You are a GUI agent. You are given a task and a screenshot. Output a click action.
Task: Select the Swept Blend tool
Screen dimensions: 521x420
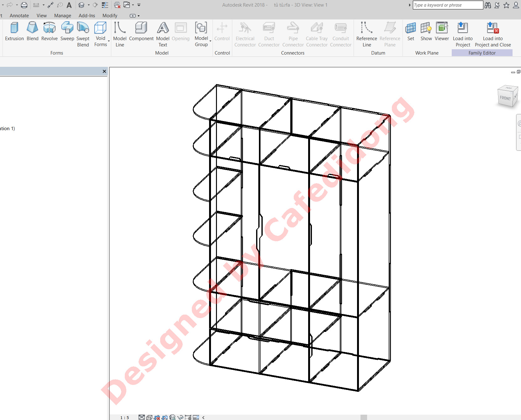[x=83, y=34]
